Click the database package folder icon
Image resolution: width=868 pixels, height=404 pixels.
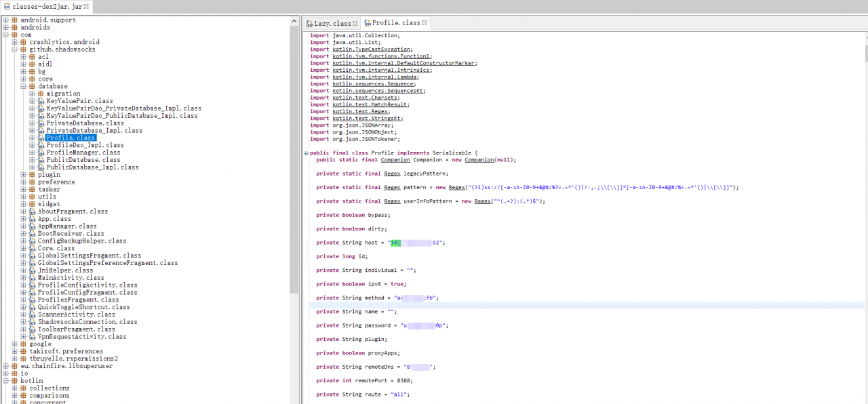32,87
